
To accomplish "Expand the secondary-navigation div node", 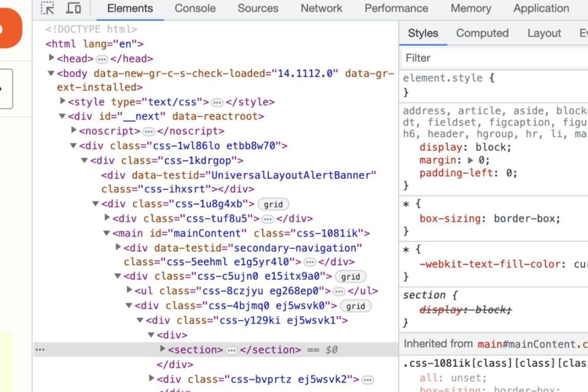I will tap(118, 248).
